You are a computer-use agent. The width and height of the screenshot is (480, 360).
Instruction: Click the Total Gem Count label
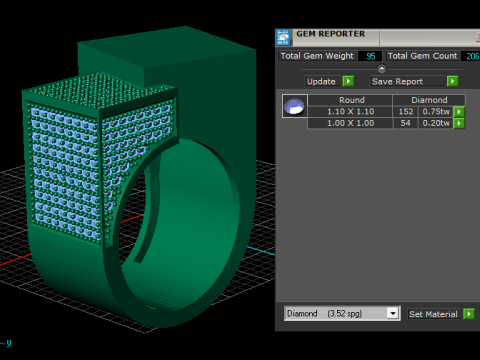click(422, 56)
